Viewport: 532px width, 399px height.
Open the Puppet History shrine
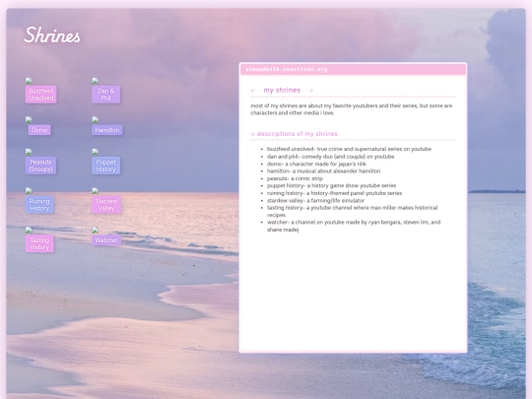click(105, 166)
